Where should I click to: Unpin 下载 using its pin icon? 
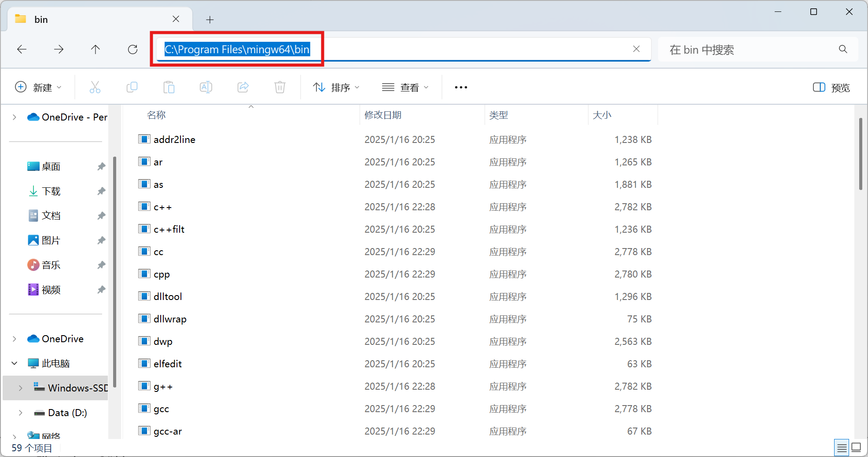[101, 191]
